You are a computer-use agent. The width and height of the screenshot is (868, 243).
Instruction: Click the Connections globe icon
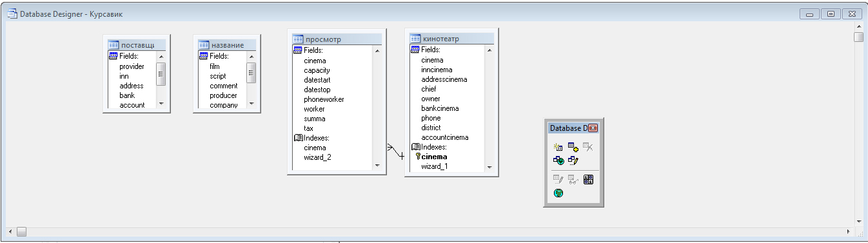(x=558, y=193)
